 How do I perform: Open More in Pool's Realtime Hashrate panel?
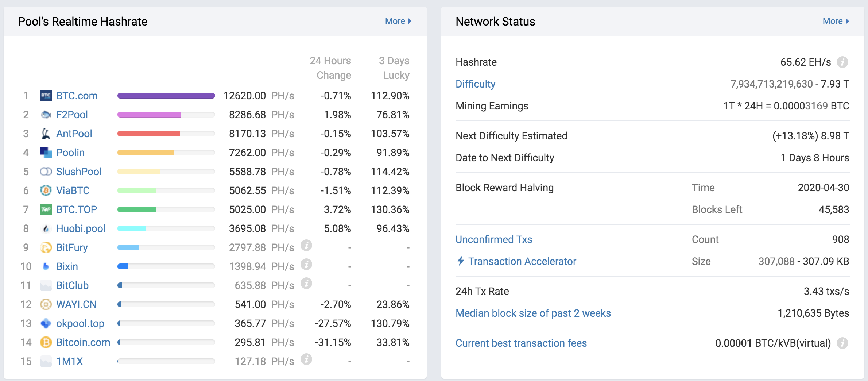point(398,21)
